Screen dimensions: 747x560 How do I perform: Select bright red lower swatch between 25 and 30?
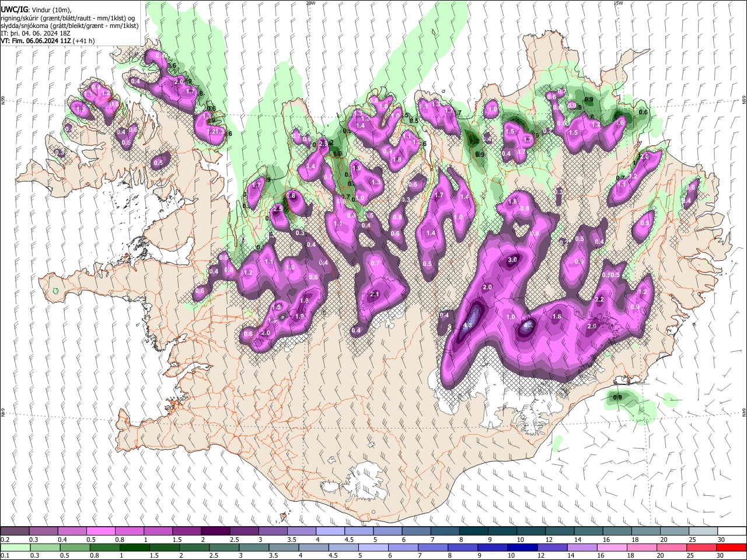click(x=703, y=547)
